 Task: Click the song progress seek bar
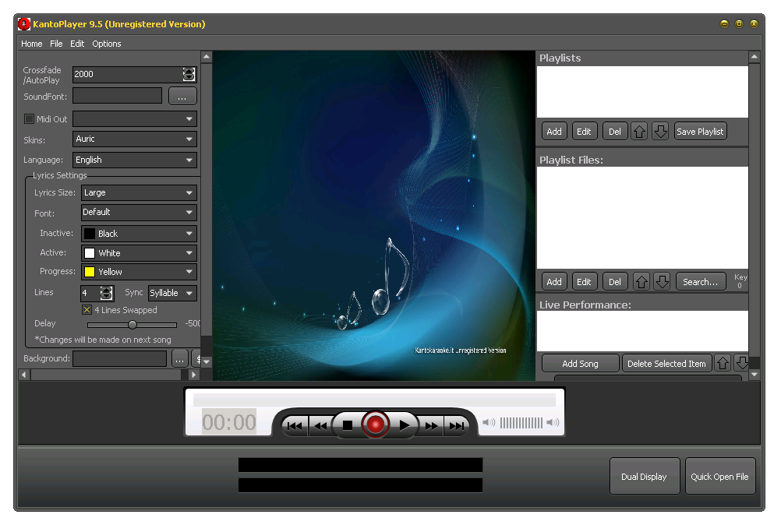pyautogui.click(x=375, y=400)
